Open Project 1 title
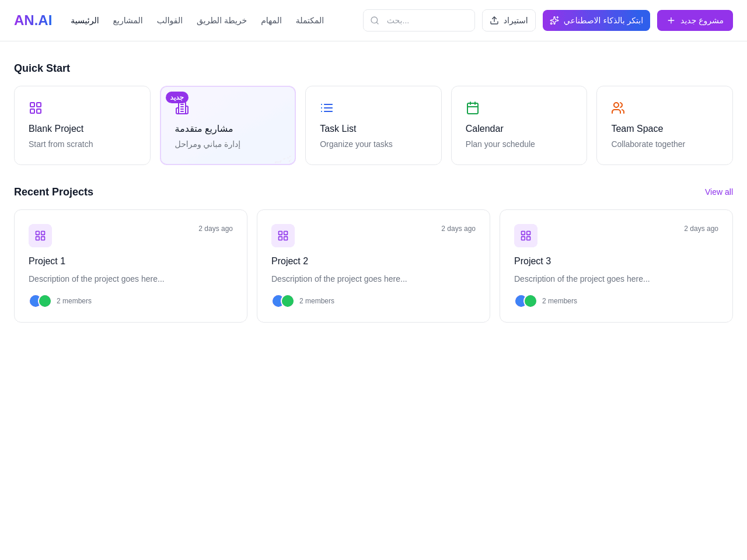 tap(47, 261)
